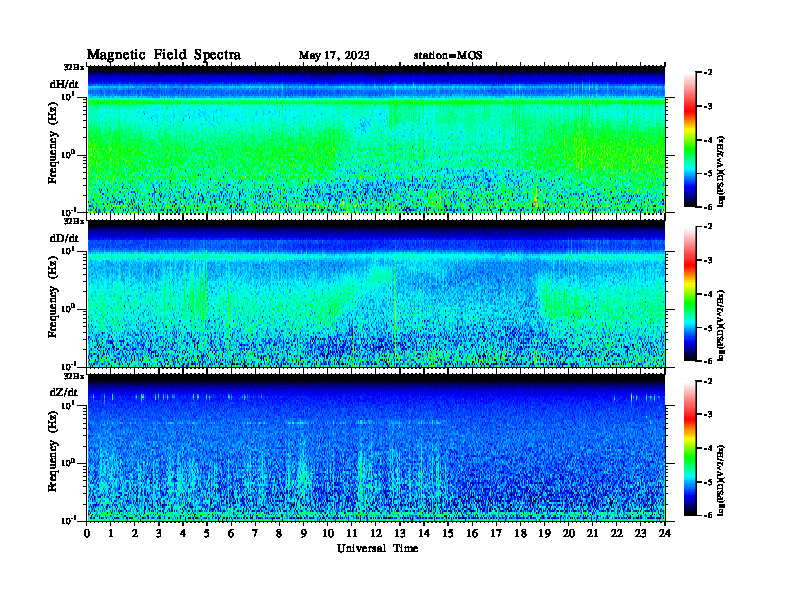Click the 32Hz label atop dZ/dt panel

[73, 376]
